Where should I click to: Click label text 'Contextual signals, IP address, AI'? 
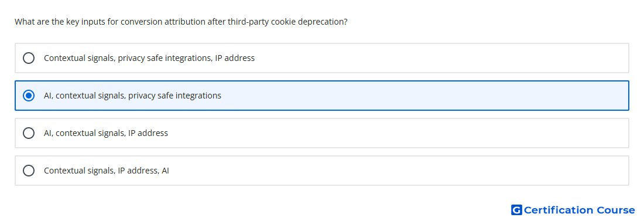pos(107,171)
